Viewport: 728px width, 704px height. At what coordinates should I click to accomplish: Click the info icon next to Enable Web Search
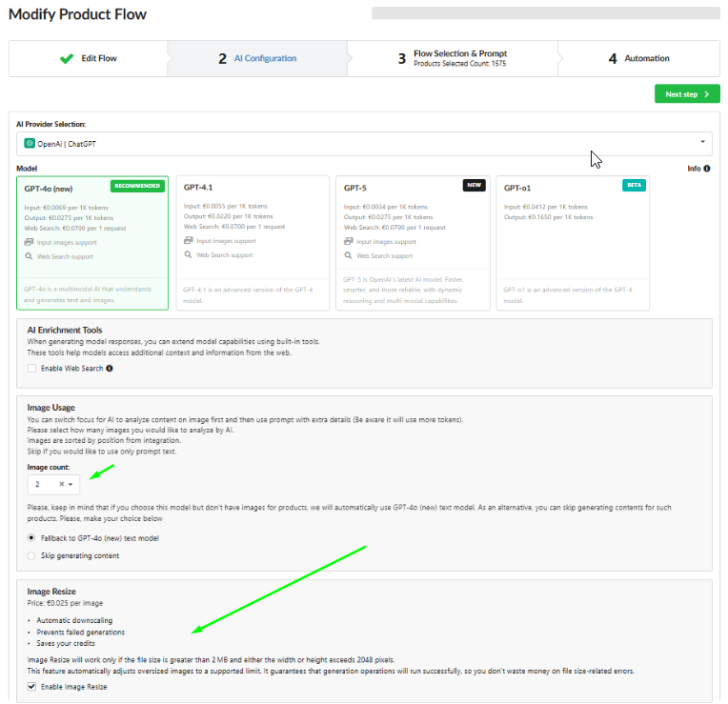110,368
